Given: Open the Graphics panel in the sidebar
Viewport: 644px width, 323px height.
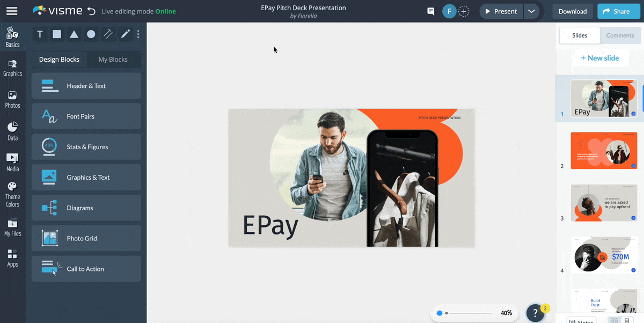Looking at the screenshot, I should coord(12,67).
